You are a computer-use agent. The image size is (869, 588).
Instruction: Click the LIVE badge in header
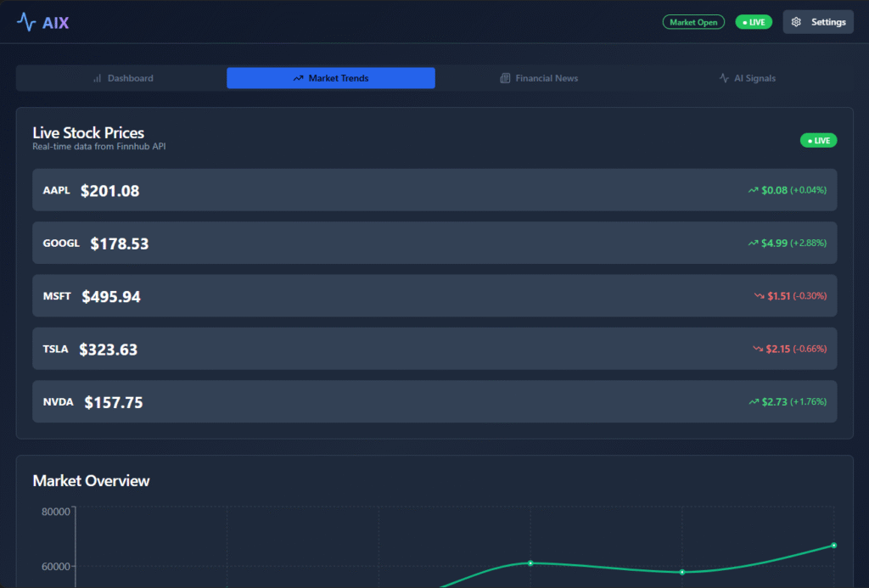(754, 22)
